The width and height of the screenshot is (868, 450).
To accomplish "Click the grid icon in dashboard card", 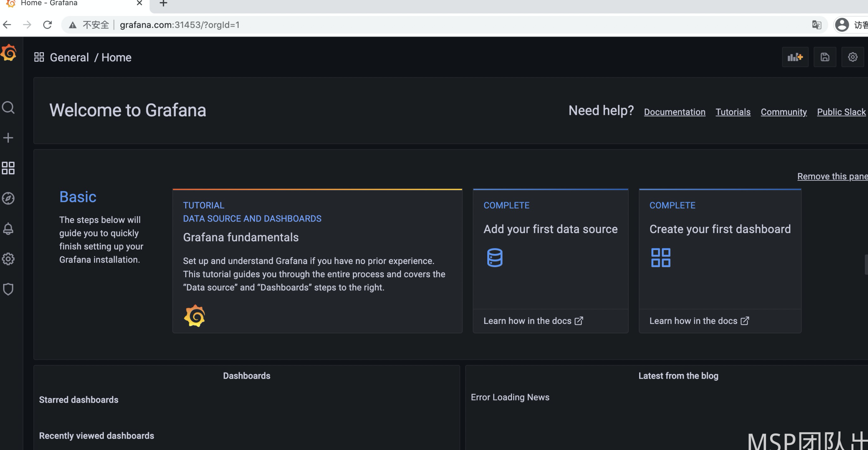I will point(661,258).
